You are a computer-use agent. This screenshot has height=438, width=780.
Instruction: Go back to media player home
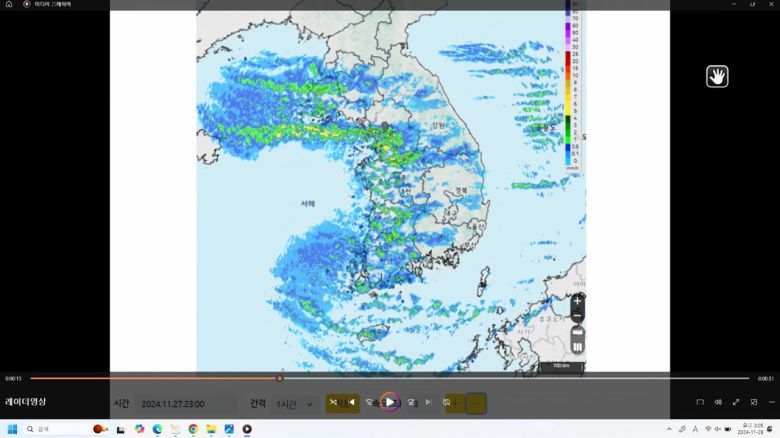9,4
